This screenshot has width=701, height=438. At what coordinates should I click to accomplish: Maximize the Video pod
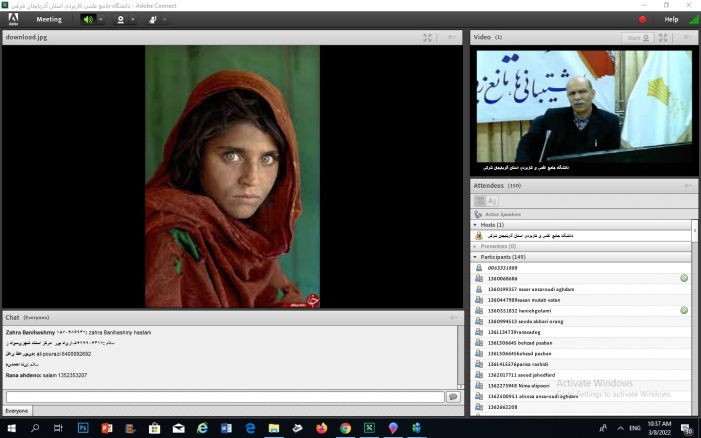(x=662, y=37)
